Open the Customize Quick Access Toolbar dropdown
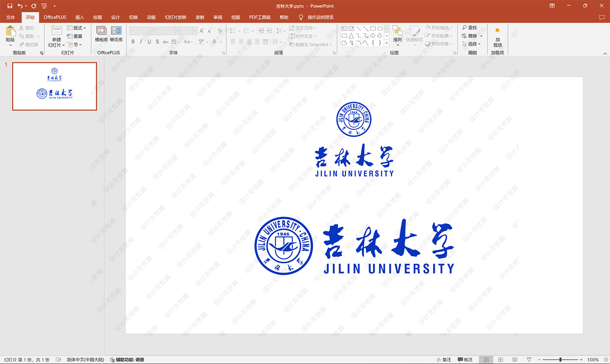The height and width of the screenshot is (364, 610). 54,6
